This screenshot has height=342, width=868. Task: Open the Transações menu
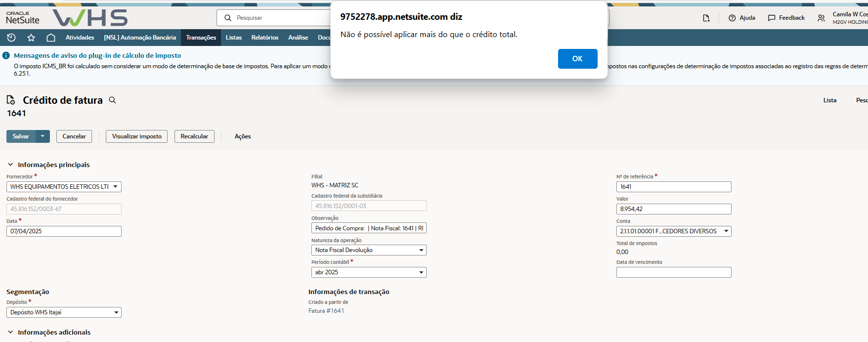click(201, 38)
